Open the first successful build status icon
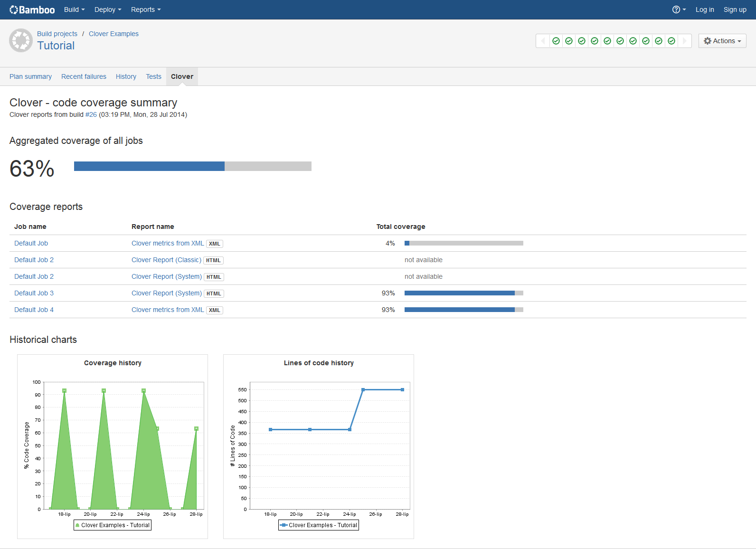 point(556,41)
